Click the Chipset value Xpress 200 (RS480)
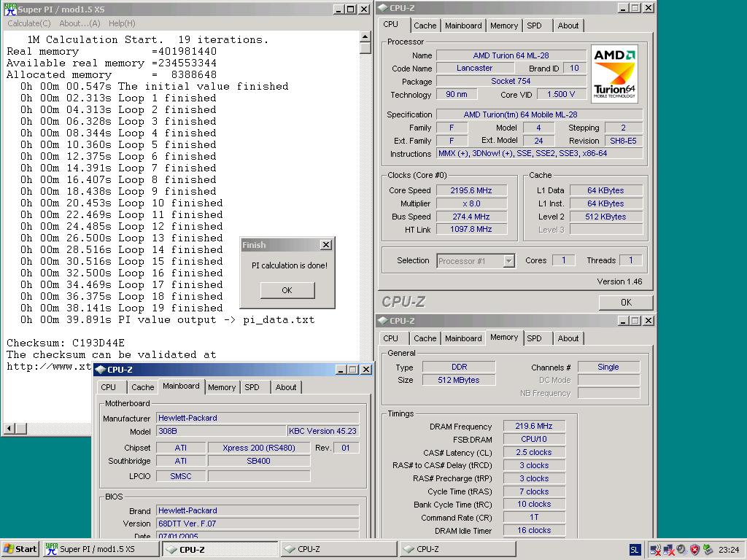Screen dimensions: 747x560 pos(259,448)
